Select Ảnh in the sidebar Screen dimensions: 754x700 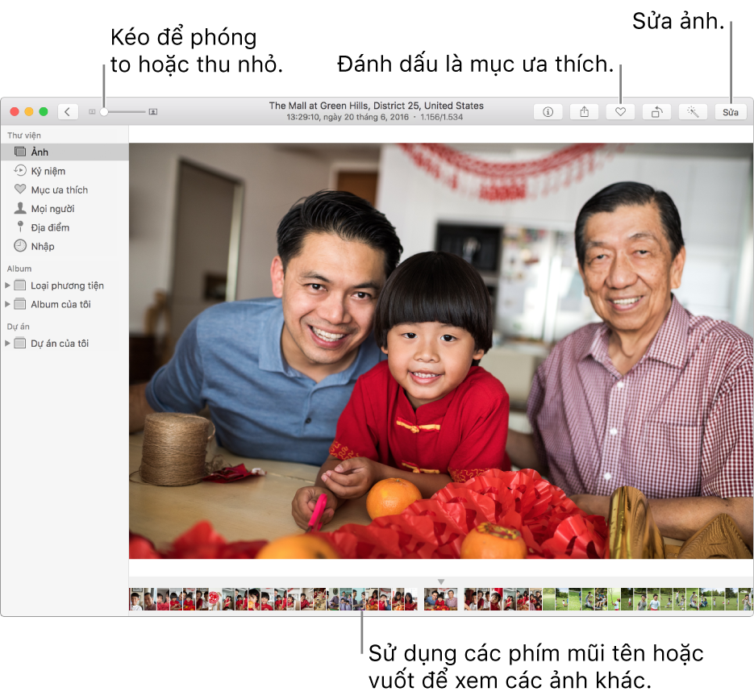40,152
